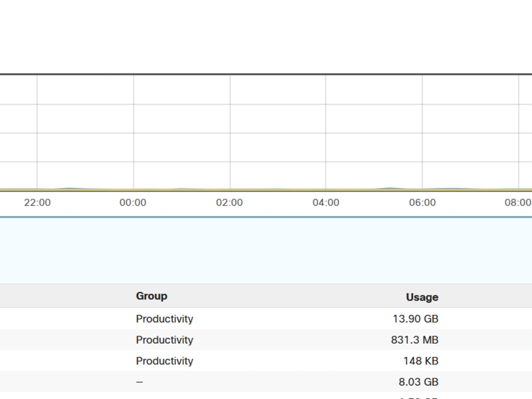Select Productivity group in 13.90 GB row
The image size is (532, 399).
tap(164, 319)
